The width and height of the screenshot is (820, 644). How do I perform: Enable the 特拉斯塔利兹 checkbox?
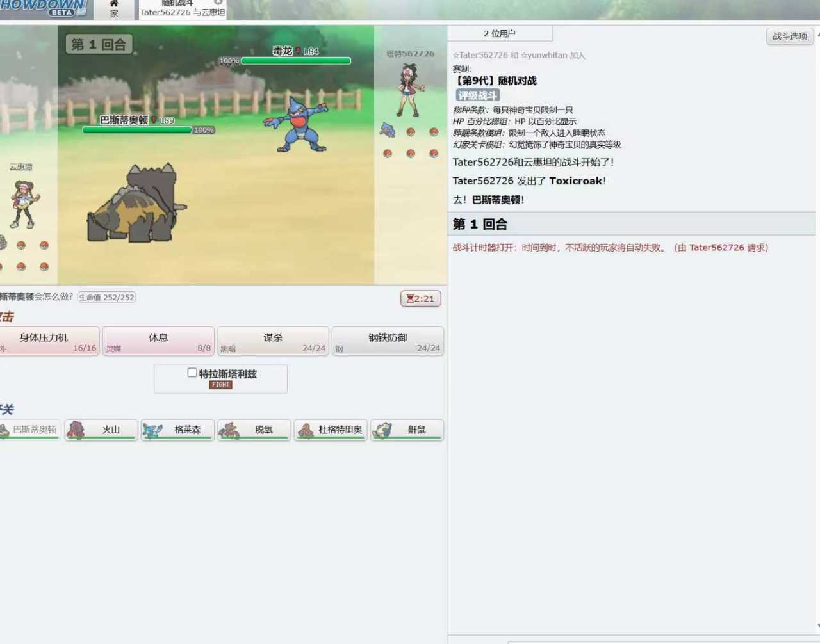pyautogui.click(x=192, y=373)
